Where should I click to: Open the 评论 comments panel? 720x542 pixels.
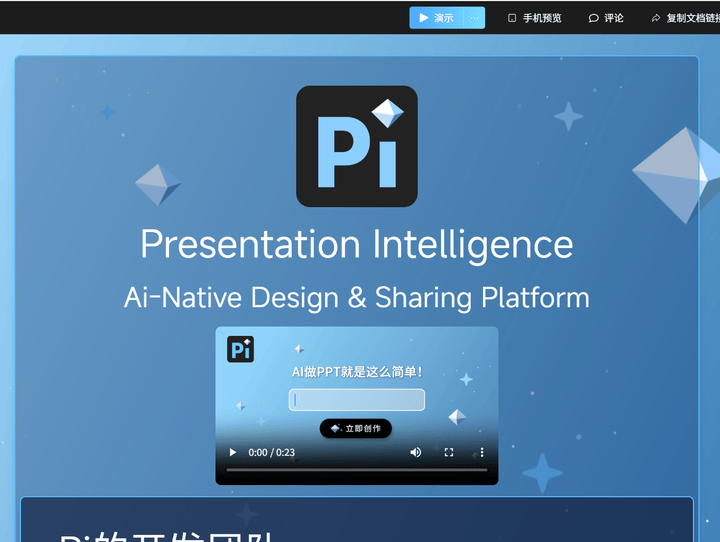(x=606, y=18)
